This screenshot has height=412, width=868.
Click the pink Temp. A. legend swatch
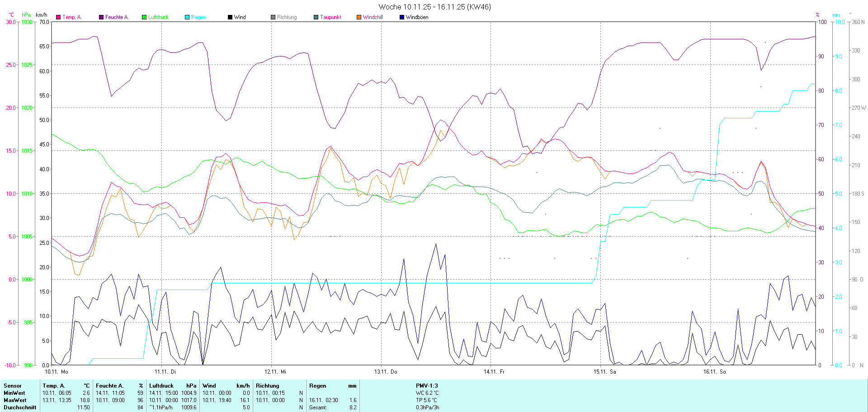pyautogui.click(x=58, y=17)
